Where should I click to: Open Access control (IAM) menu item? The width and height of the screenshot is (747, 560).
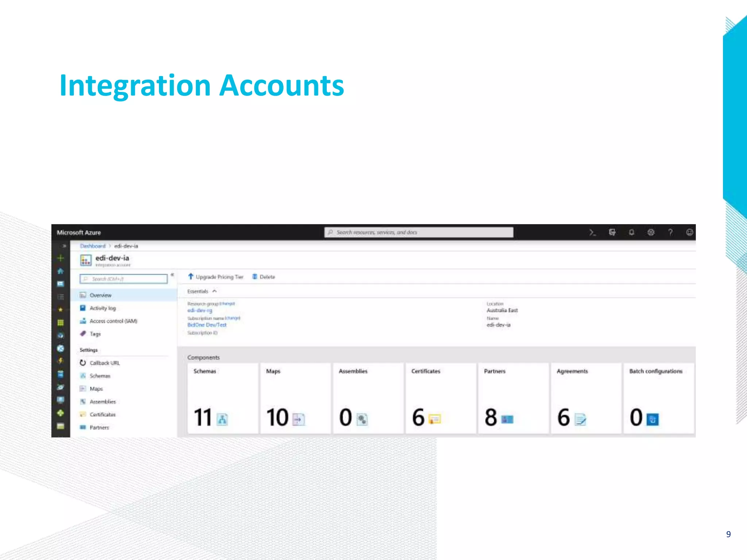(x=113, y=321)
